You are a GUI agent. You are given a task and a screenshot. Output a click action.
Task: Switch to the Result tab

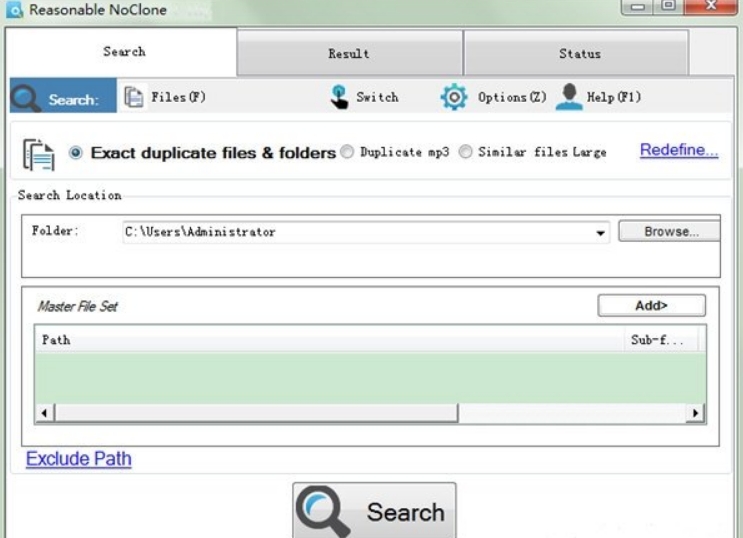pos(350,53)
